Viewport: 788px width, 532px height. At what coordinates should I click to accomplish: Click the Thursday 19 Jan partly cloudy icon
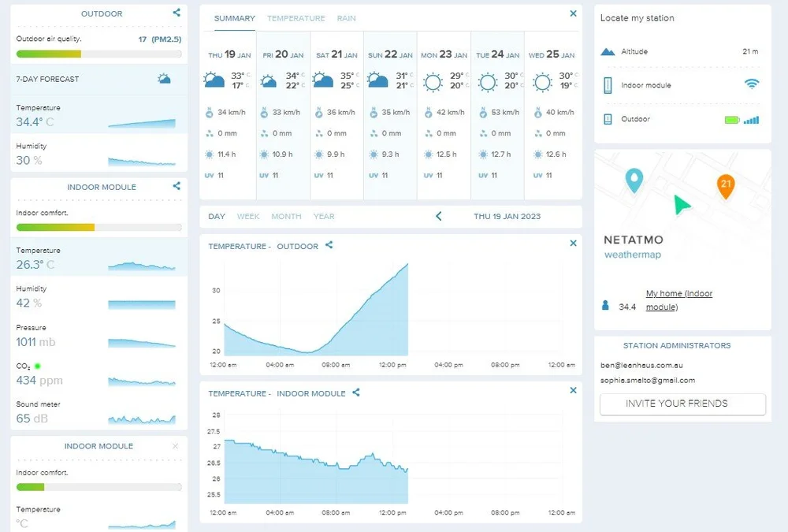pos(214,80)
